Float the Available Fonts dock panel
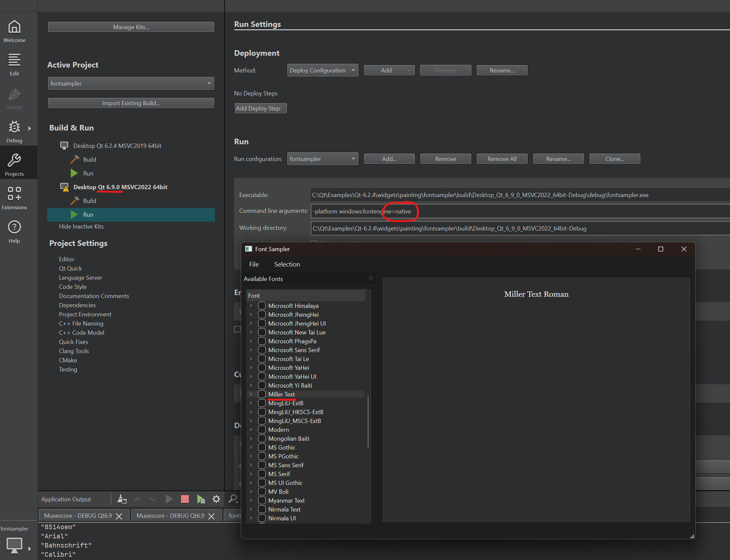Image resolution: width=730 pixels, height=560 pixels. click(370, 278)
